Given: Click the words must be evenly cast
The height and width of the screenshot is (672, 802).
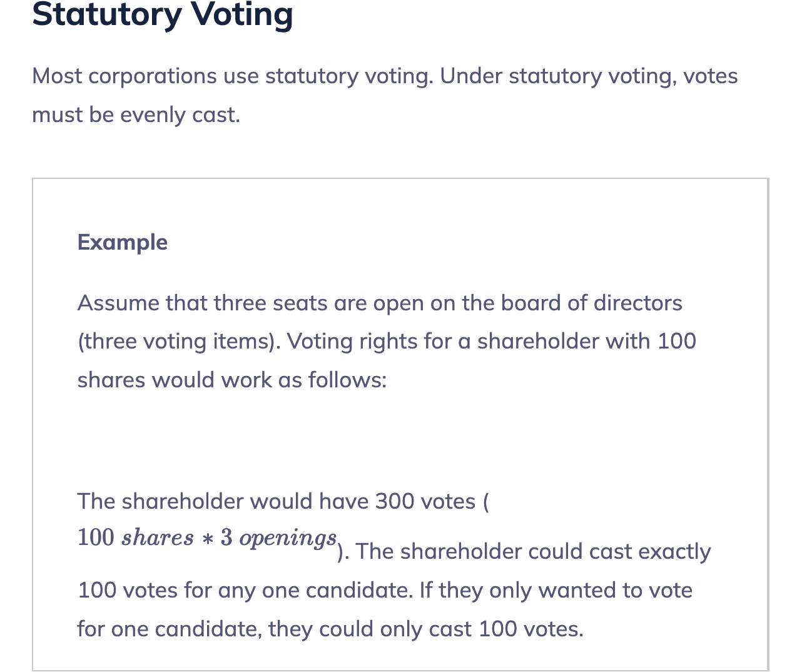Looking at the screenshot, I should click(136, 115).
